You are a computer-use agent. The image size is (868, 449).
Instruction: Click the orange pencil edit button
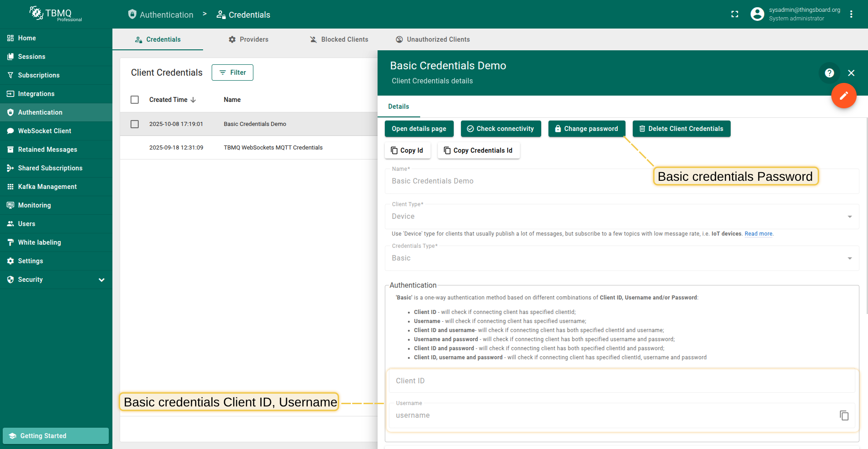[843, 96]
